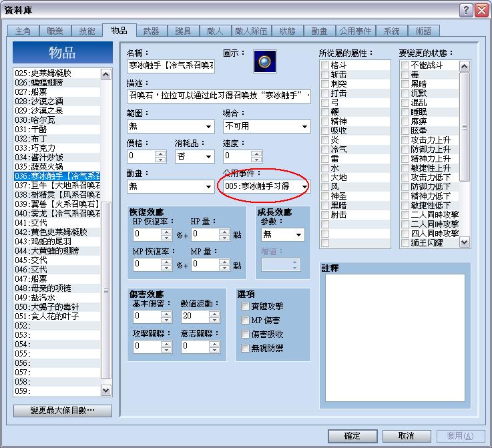Toggle the 不能战斗 state checkbox
Image resolution: width=492 pixels, height=448 pixels.
405,65
